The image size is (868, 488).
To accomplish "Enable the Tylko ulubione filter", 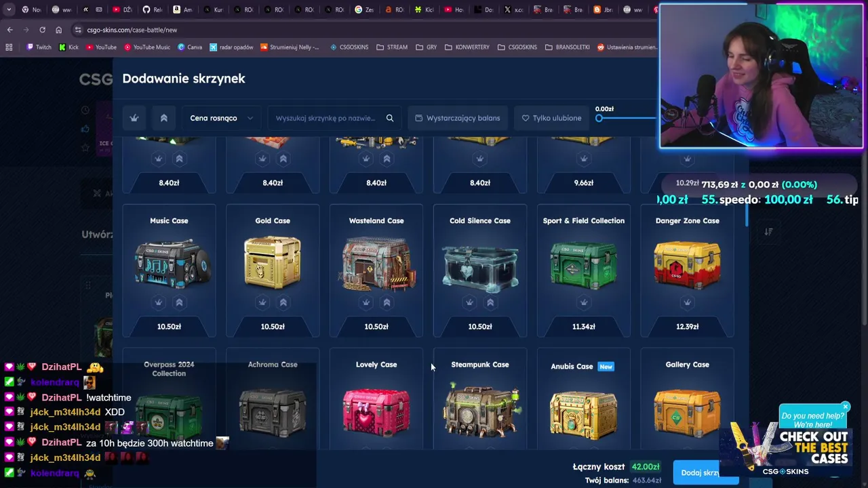I will pyautogui.click(x=551, y=118).
